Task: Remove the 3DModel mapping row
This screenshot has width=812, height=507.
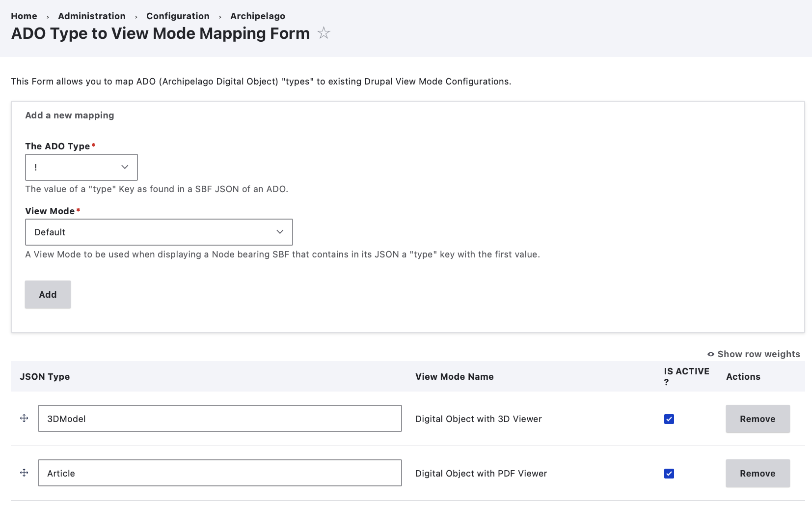Action: [758, 419]
